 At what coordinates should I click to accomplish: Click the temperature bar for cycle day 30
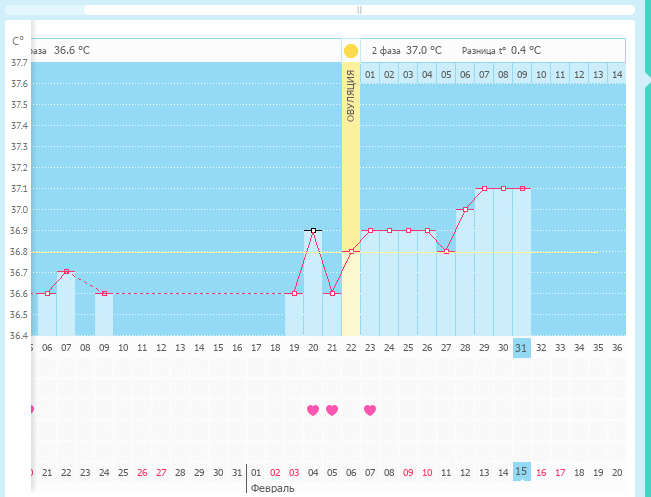(x=503, y=260)
